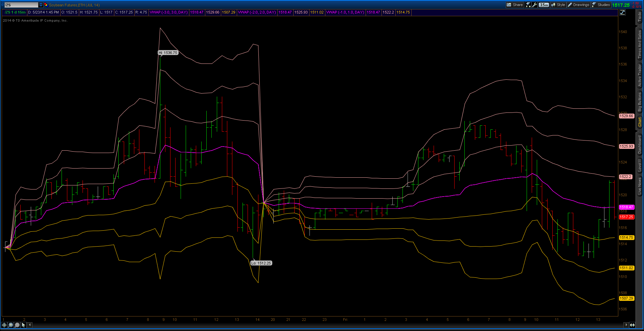Click the yellow 1511.02 price axis label

pyautogui.click(x=626, y=268)
